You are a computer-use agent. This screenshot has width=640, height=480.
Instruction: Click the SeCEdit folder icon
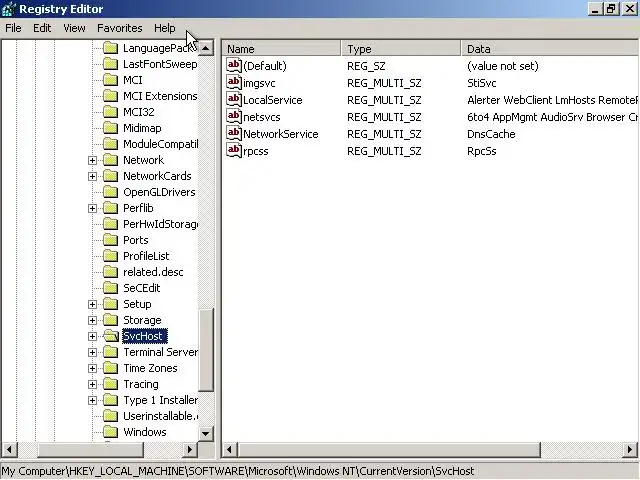pos(111,288)
